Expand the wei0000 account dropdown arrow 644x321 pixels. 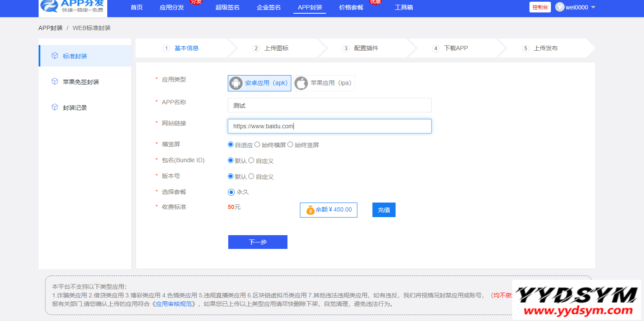[593, 7]
